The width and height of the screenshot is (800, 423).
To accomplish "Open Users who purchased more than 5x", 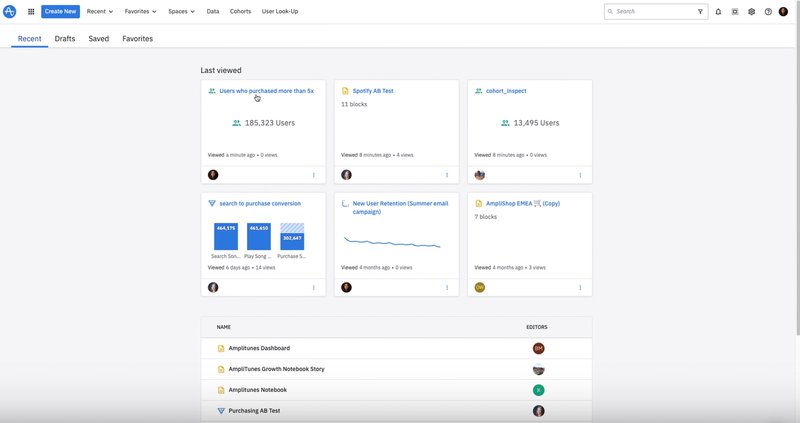I will [x=266, y=91].
